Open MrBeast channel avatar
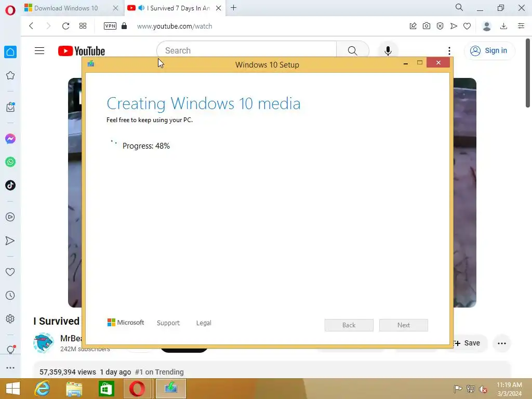 tap(44, 343)
